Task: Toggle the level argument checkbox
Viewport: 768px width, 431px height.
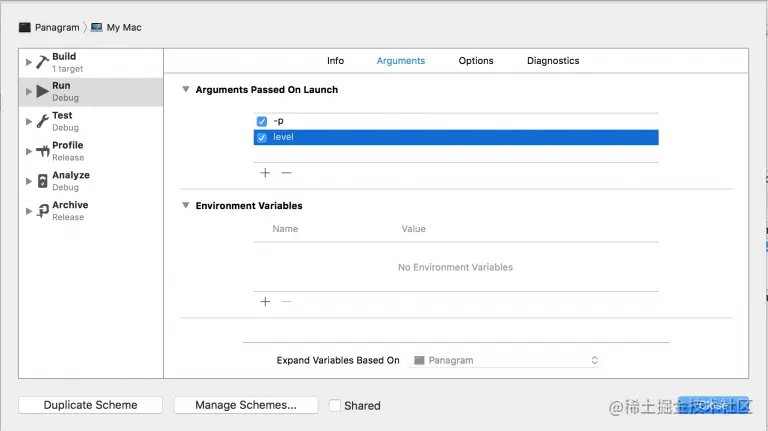Action: click(262, 138)
